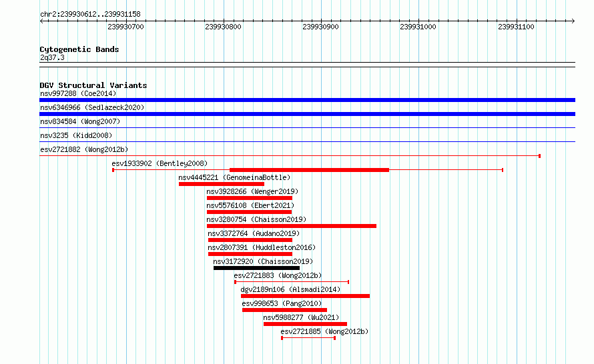Select the red bar under nsv5576108
Viewport: 594px width, 364px height.
point(249,212)
